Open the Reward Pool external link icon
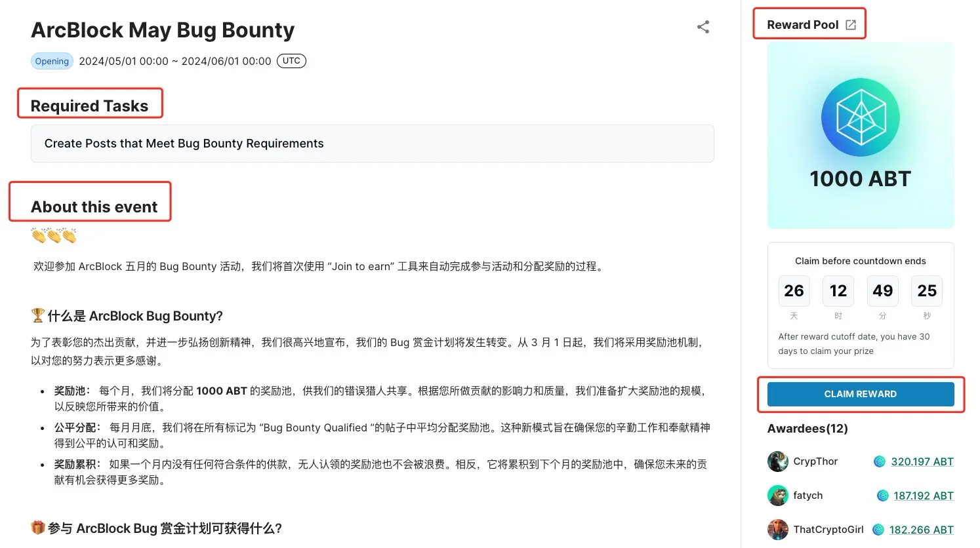Screen dimensions: 980x548 pyautogui.click(x=851, y=25)
